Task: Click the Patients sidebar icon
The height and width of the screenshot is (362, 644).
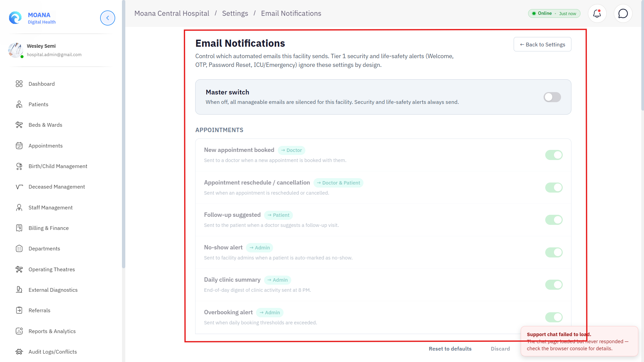Action: tap(19, 105)
